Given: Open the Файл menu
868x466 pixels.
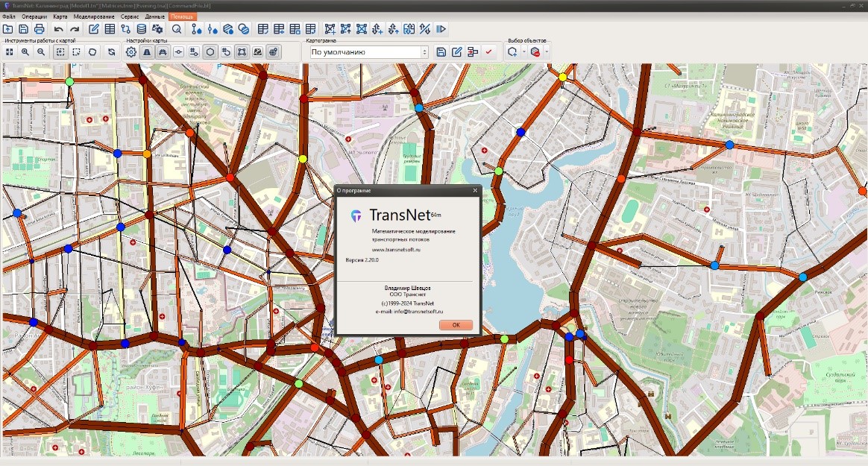Looking at the screenshot, I should click(x=9, y=16).
